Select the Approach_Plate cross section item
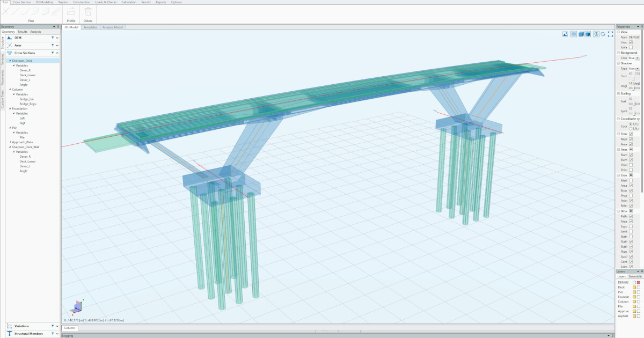644x338 pixels. pyautogui.click(x=22, y=142)
